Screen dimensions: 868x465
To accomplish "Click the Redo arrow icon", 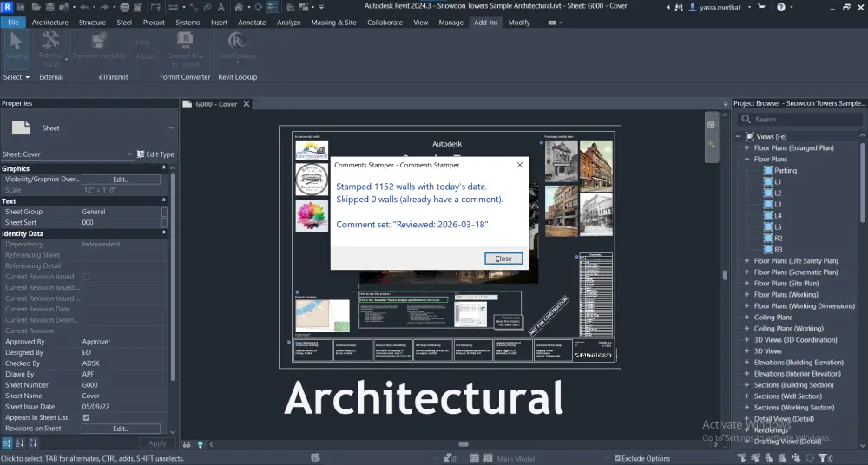I will coord(103,7).
